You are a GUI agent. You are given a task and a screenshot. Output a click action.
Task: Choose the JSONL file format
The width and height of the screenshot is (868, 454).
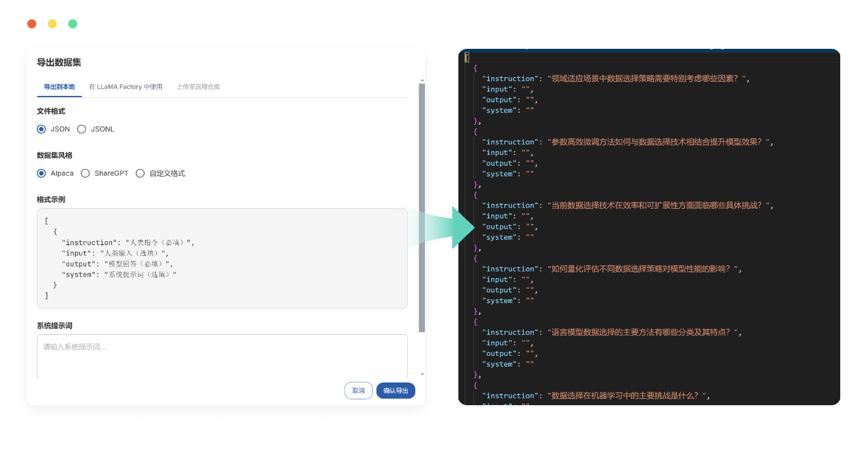point(82,129)
